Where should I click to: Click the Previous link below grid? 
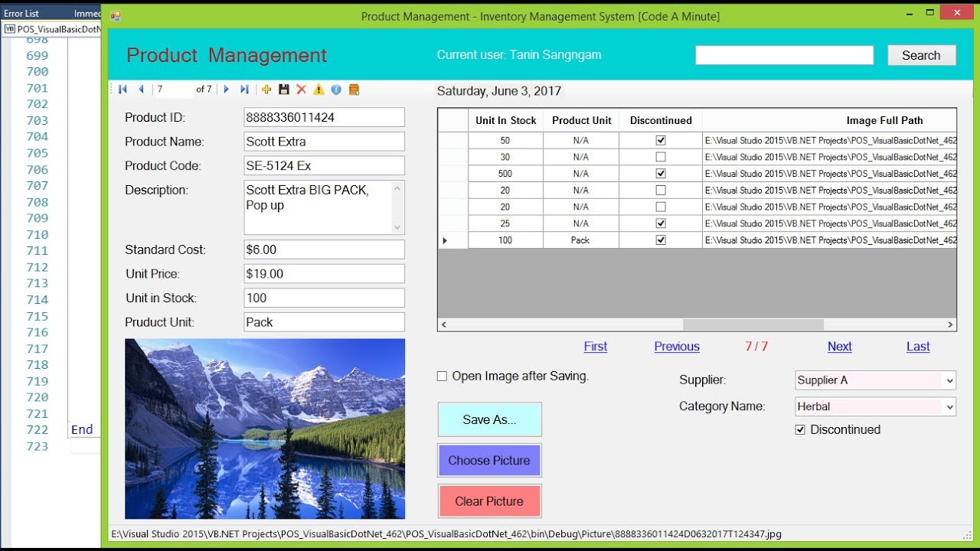click(677, 347)
